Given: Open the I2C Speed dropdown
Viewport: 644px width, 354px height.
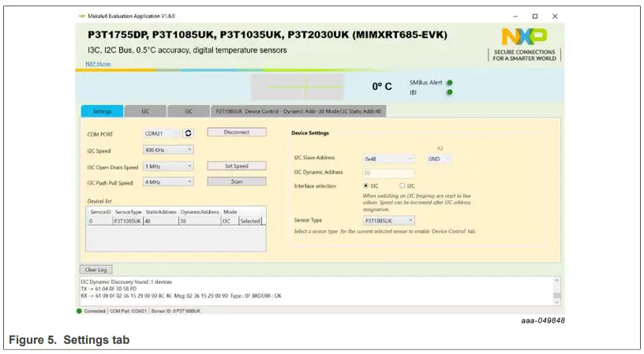Looking at the screenshot, I should pyautogui.click(x=168, y=150).
